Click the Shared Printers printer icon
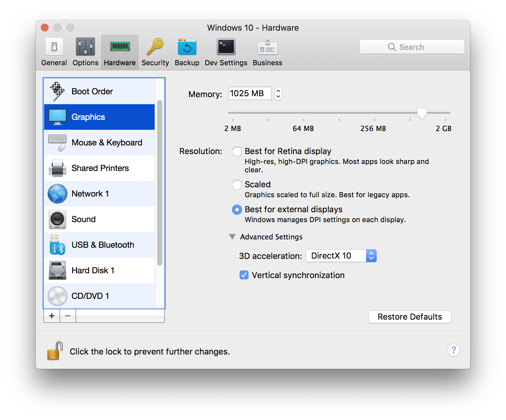 57,168
